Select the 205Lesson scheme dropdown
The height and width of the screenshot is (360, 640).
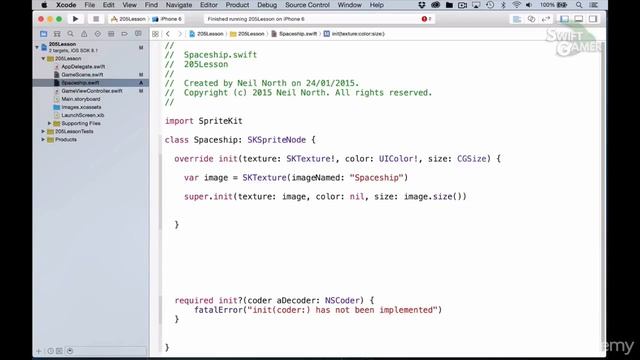pyautogui.click(x=128, y=19)
